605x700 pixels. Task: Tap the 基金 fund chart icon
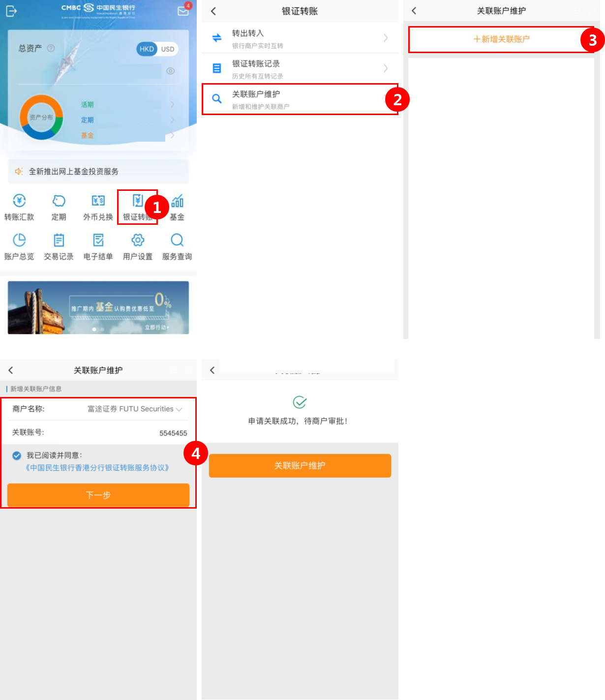coord(177,201)
